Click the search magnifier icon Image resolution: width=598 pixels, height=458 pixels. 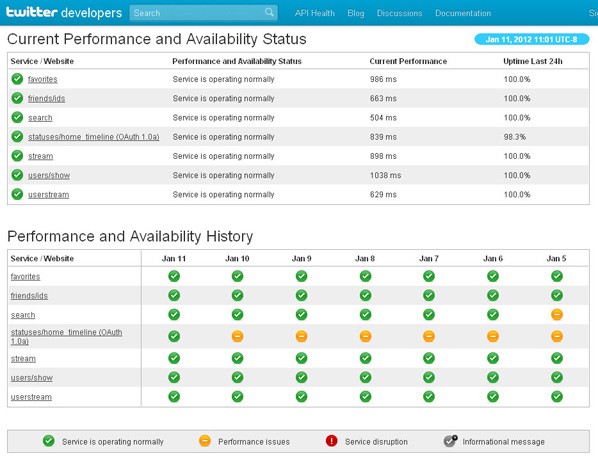pyautogui.click(x=269, y=13)
